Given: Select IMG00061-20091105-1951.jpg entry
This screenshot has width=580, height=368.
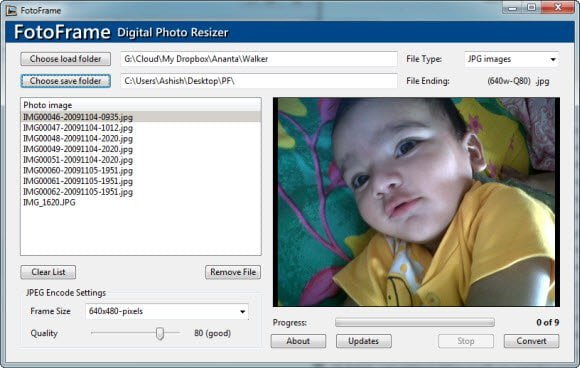Looking at the screenshot, I should (78, 181).
